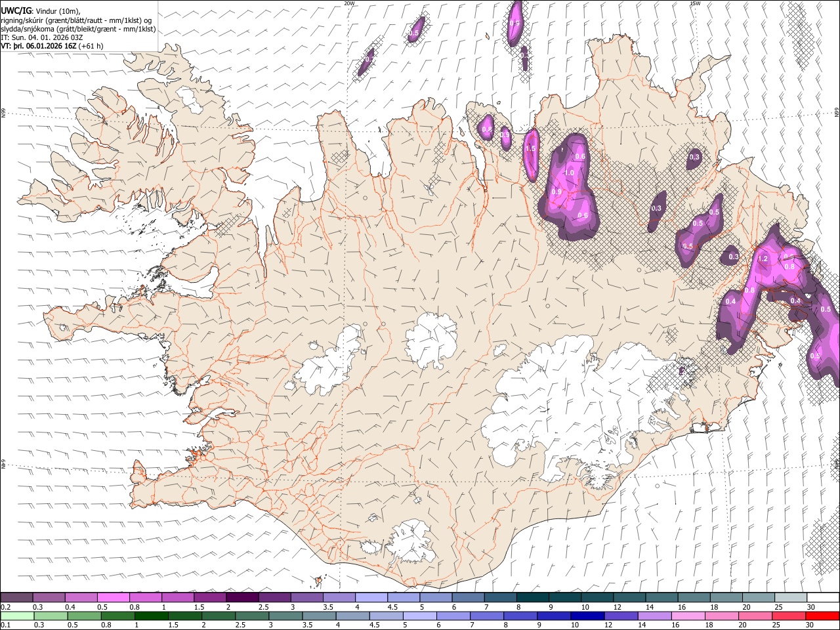The width and height of the screenshot is (840, 630).
Task: Click the 1.2 snowfall value on the map
Action: [763, 259]
